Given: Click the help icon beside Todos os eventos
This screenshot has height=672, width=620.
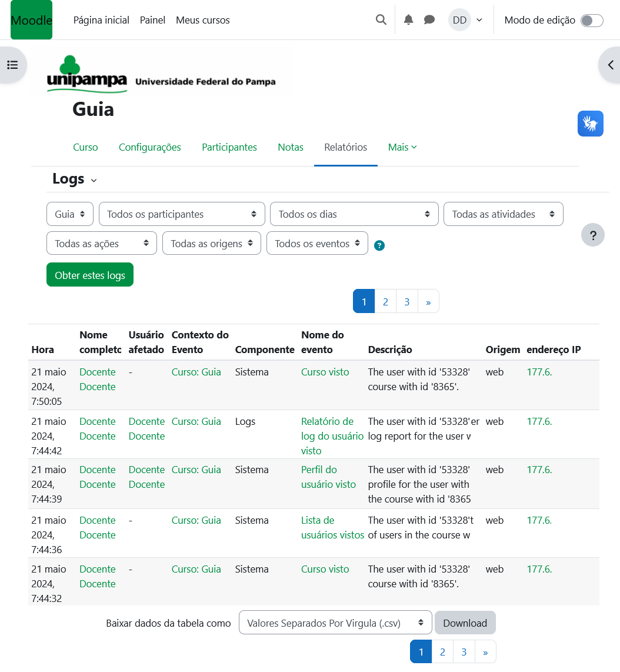Looking at the screenshot, I should (x=379, y=246).
